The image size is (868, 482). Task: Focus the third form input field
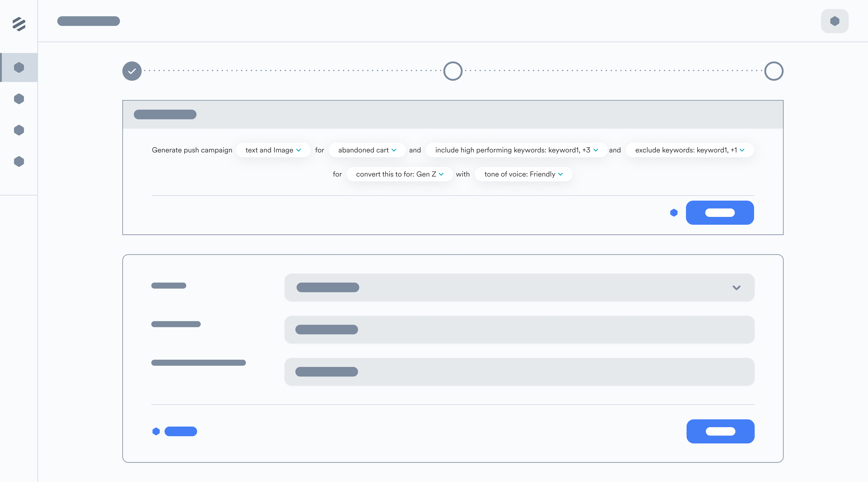(x=519, y=372)
